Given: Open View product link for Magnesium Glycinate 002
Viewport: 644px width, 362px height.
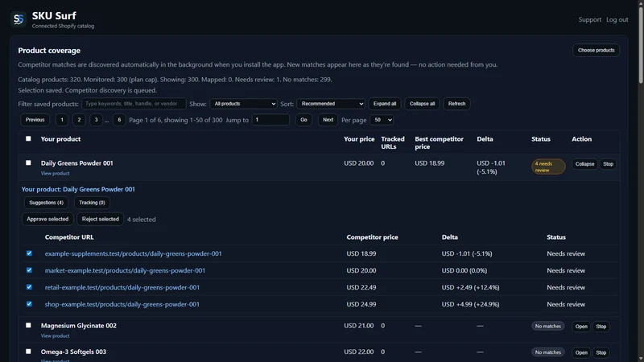Looking at the screenshot, I should pos(55,336).
